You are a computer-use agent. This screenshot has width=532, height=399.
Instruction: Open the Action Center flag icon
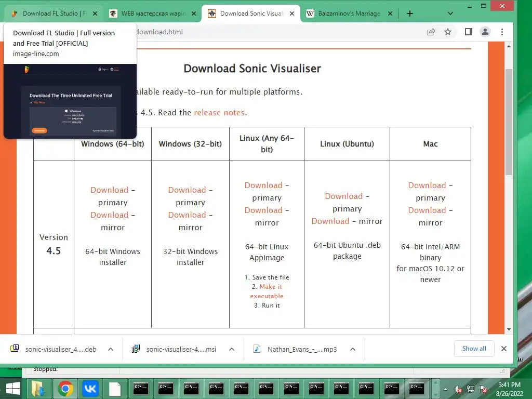point(483,389)
